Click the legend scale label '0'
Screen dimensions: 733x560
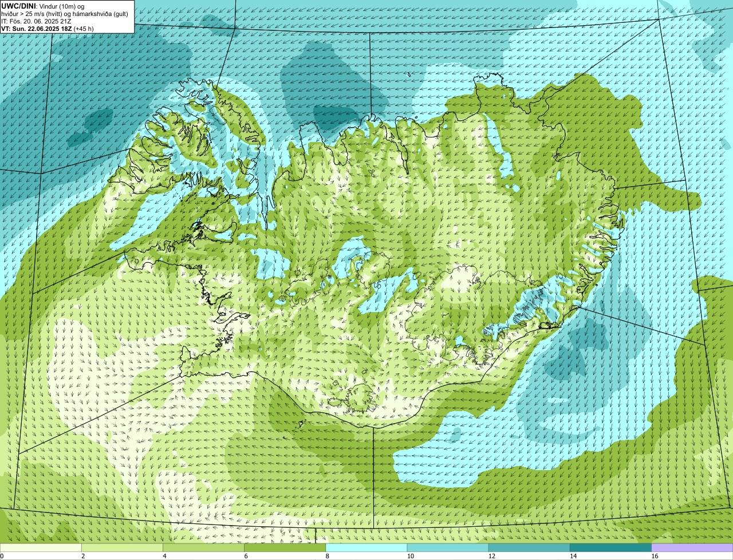pos(2,556)
